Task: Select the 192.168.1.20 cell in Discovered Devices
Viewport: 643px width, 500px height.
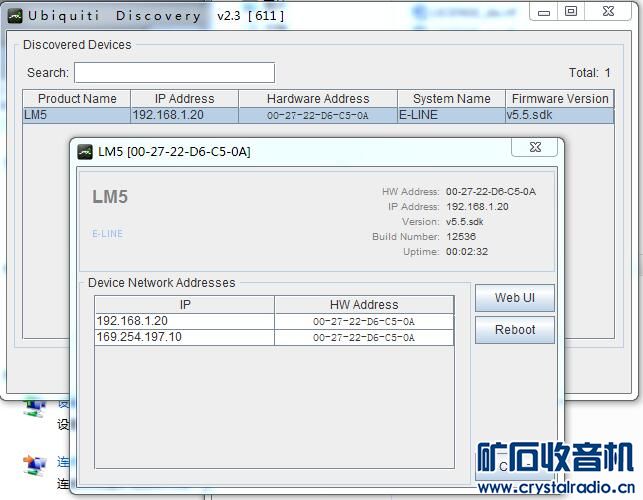Action: 185,115
